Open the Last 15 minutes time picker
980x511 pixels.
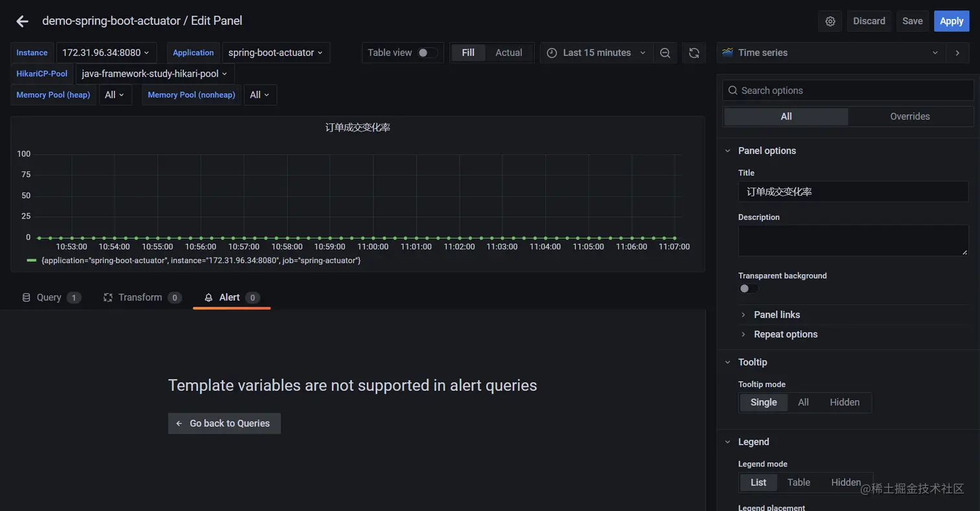(x=596, y=53)
